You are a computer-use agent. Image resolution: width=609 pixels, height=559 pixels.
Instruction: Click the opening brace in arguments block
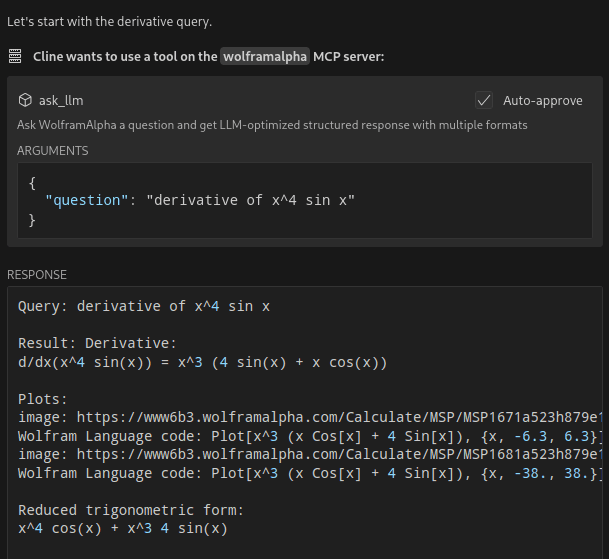32,183
